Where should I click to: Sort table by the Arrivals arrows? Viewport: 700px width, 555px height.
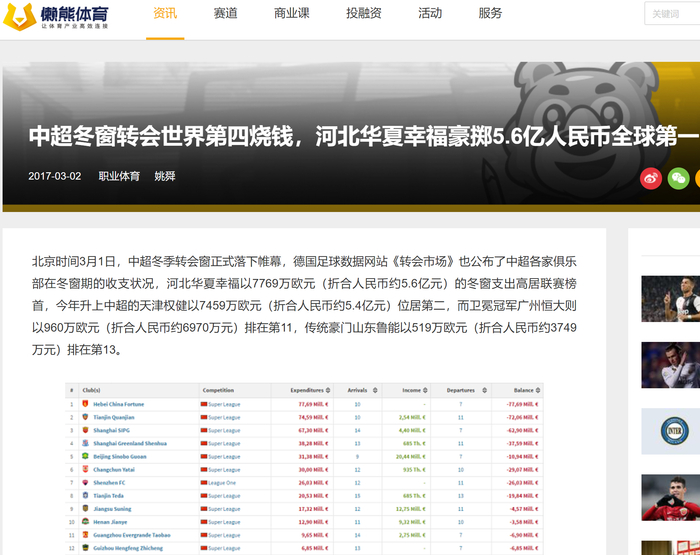click(375, 390)
